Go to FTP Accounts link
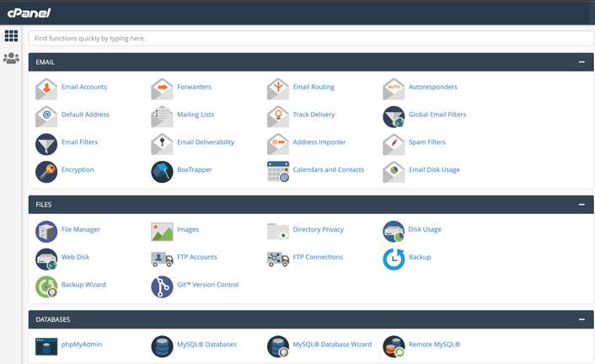Screen dimensions: 595x364 (x=197, y=257)
